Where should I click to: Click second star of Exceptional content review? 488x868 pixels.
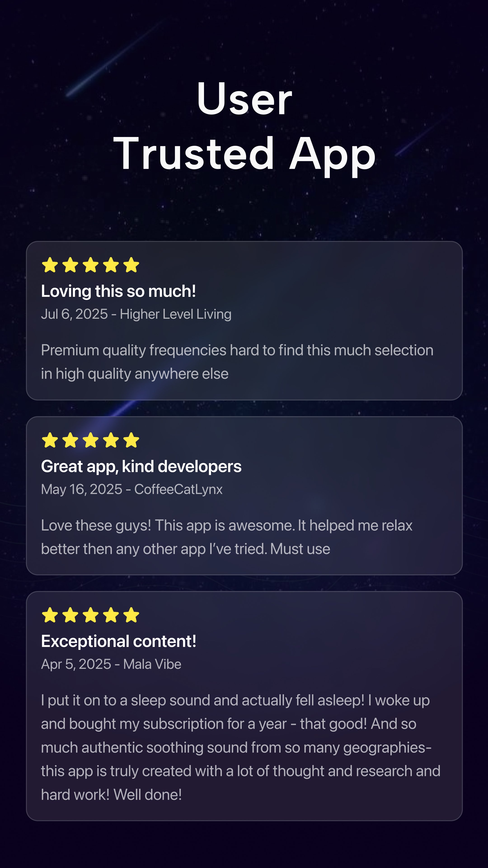[70, 615]
